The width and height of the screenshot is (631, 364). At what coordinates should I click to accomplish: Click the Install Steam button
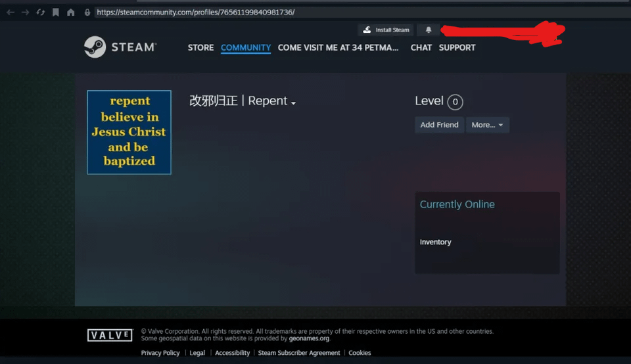click(386, 30)
